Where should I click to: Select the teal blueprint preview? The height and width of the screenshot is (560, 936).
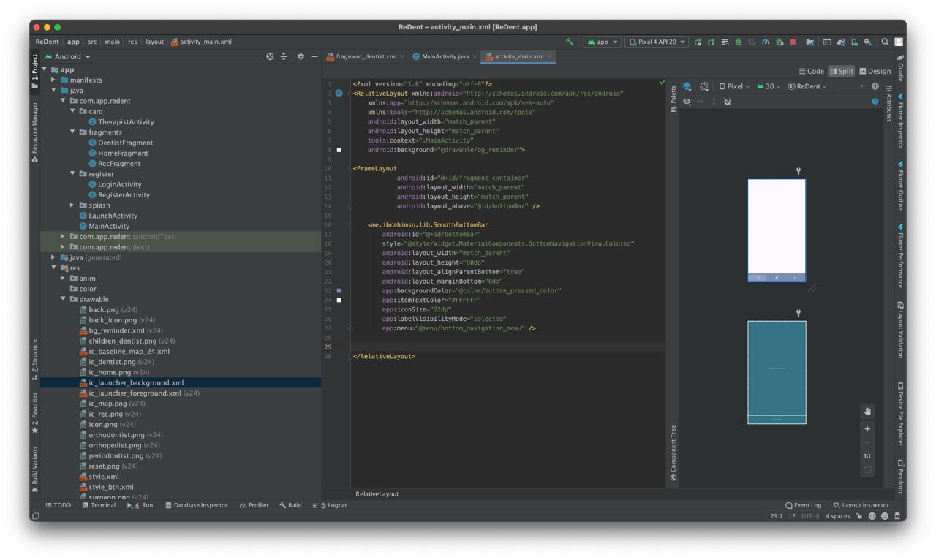pyautogui.click(x=777, y=372)
